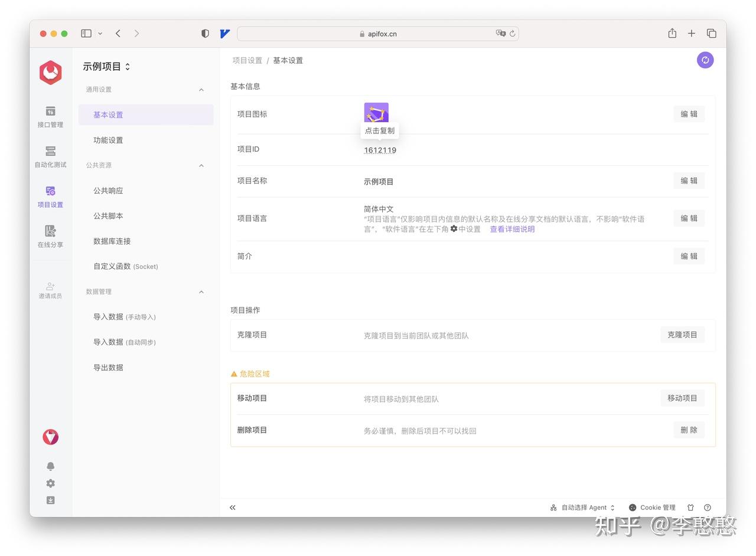Click the 删除 button in danger zone
This screenshot has width=756, height=556.
click(x=689, y=430)
